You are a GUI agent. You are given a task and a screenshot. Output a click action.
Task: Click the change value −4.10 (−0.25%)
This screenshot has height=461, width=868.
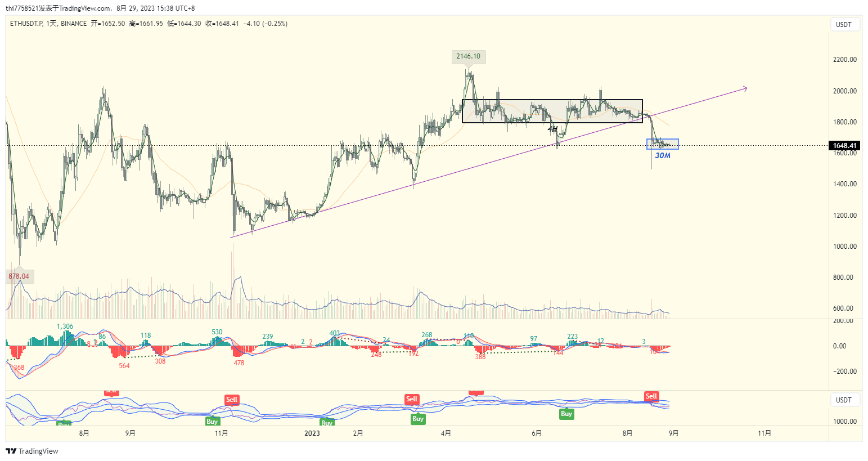pyautogui.click(x=266, y=24)
